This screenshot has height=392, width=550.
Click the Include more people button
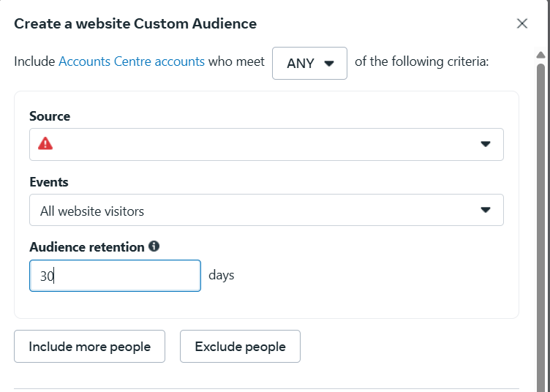(x=89, y=346)
